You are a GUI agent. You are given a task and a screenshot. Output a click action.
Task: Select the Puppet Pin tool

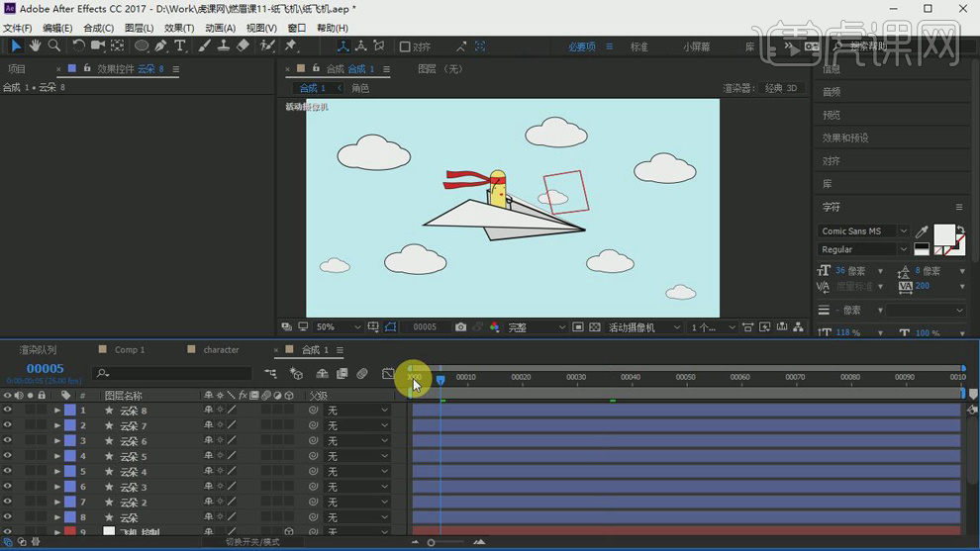(291, 46)
